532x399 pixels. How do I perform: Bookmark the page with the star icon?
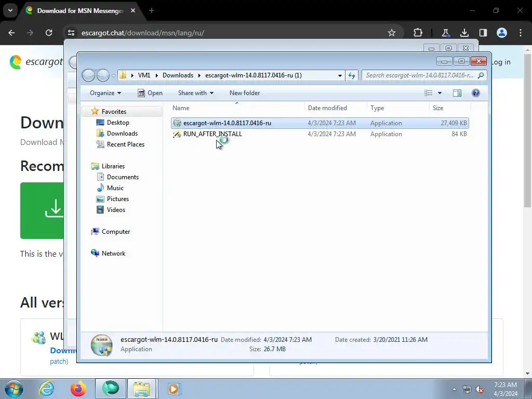coord(392,33)
